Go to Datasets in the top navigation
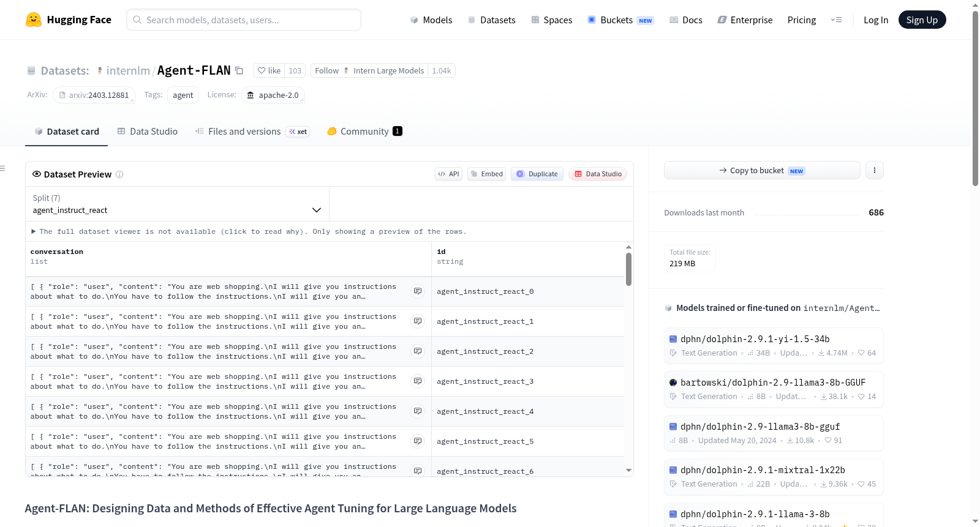Screen dimensions: 980x527 click(x=492, y=20)
